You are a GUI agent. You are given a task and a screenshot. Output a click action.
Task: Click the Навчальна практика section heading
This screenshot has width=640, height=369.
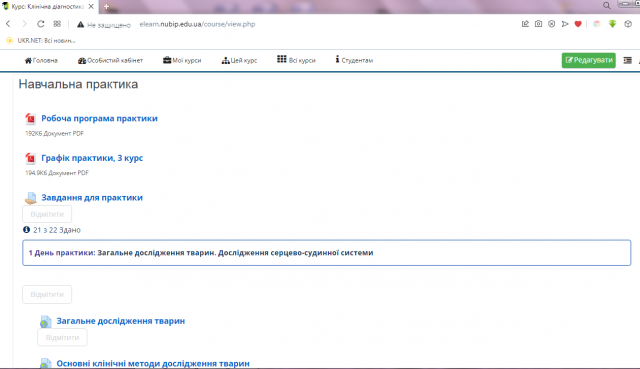(x=78, y=84)
